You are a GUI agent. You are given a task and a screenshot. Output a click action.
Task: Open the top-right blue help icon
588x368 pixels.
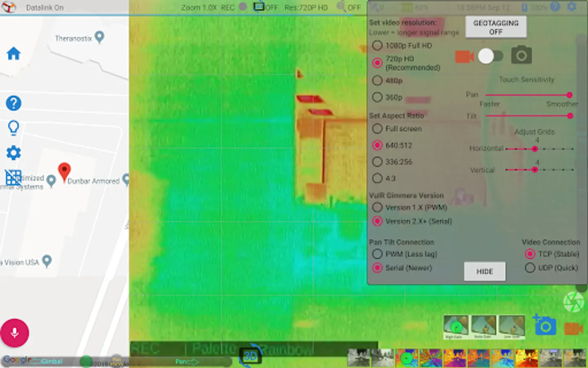tap(555, 7)
